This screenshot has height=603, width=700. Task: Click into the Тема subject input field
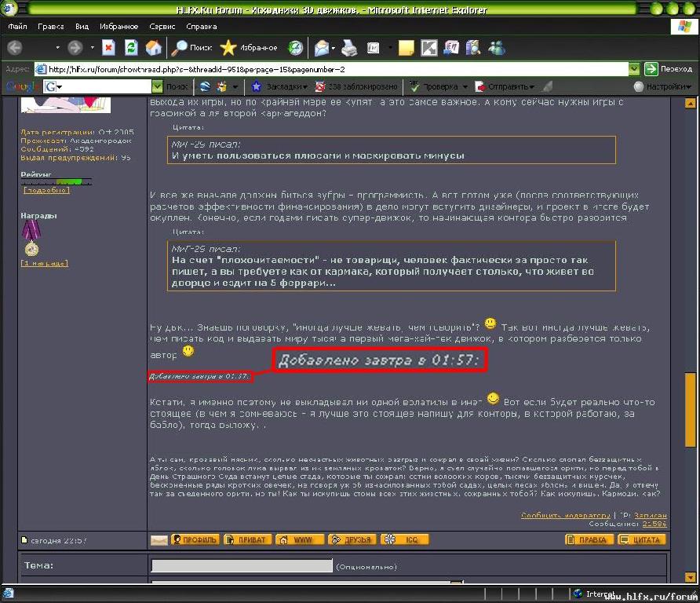tap(242, 565)
